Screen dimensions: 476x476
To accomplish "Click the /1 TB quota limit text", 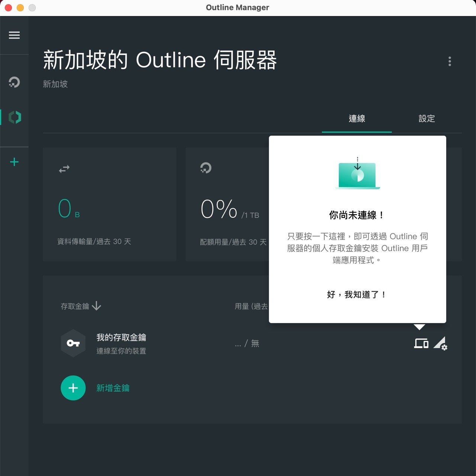I will pos(250,215).
